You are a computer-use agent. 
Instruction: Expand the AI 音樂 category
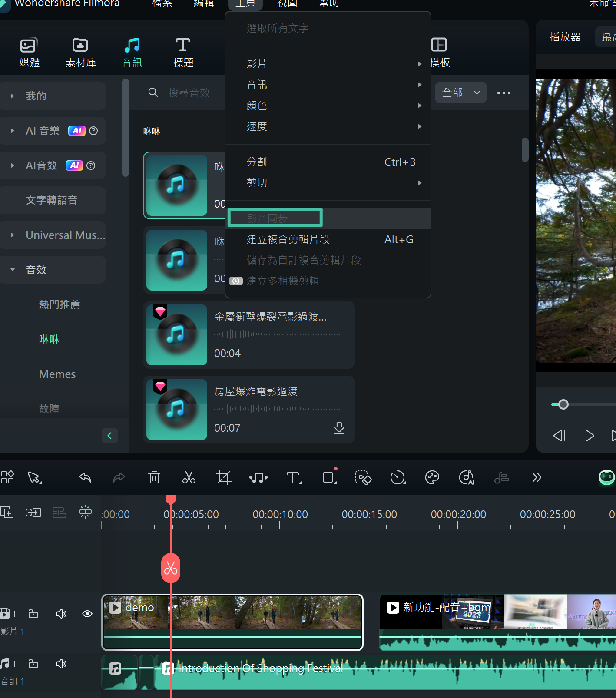[13, 131]
